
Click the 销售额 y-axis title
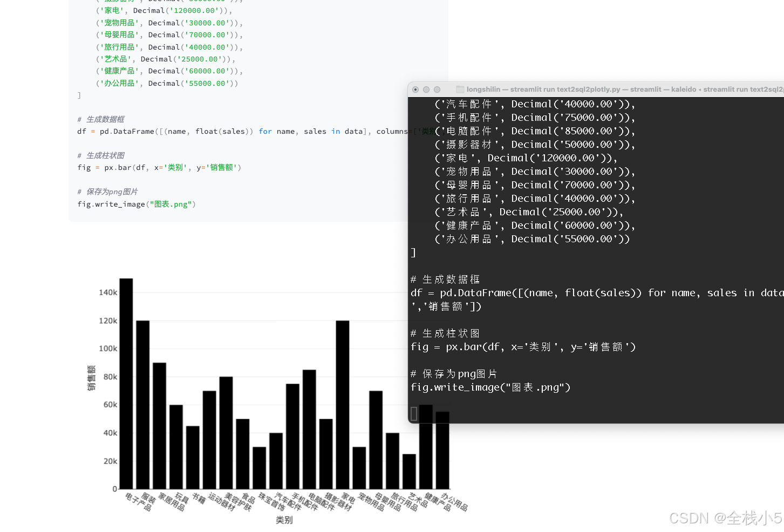tap(92, 378)
